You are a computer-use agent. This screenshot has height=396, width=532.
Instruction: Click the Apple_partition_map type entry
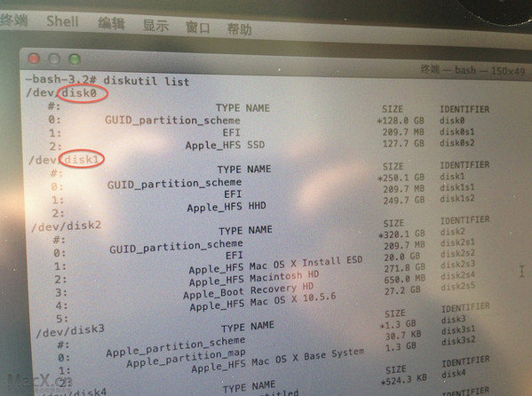coord(186,358)
